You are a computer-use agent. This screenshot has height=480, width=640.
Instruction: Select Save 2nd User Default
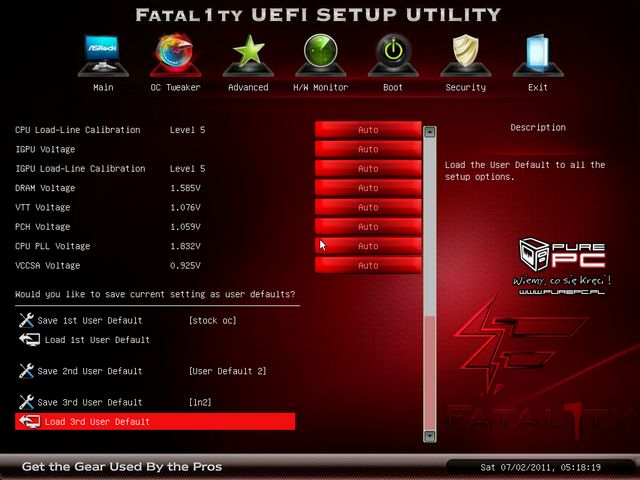tap(90, 371)
